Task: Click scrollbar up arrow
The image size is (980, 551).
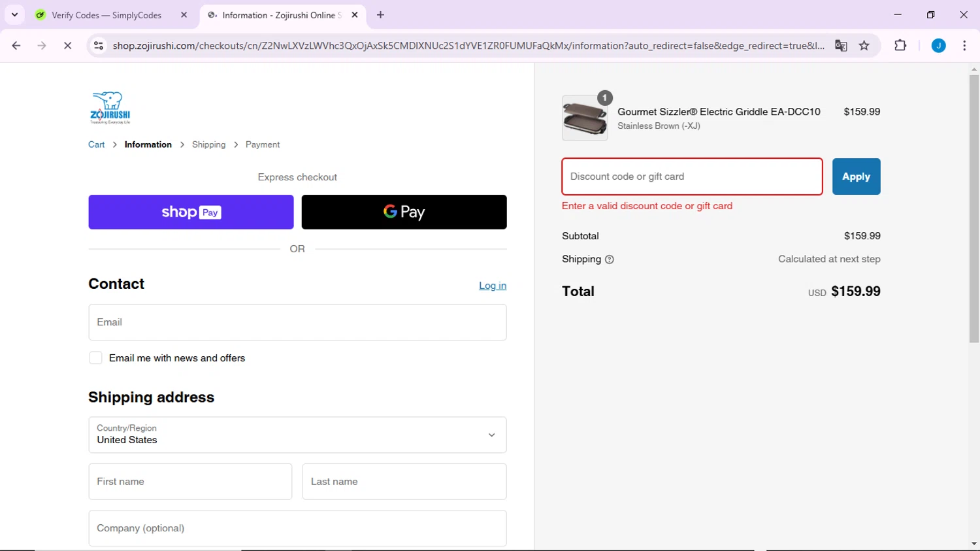Action: click(974, 69)
